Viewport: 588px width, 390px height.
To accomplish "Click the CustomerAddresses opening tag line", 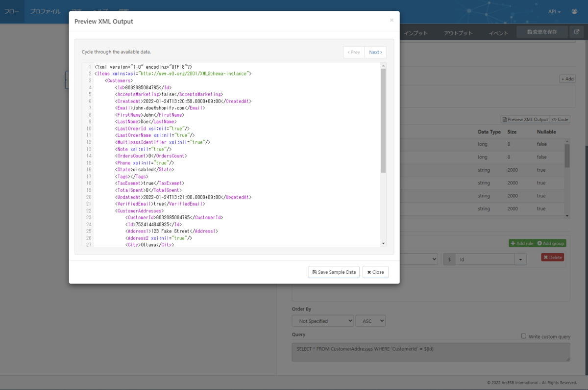I will (139, 210).
